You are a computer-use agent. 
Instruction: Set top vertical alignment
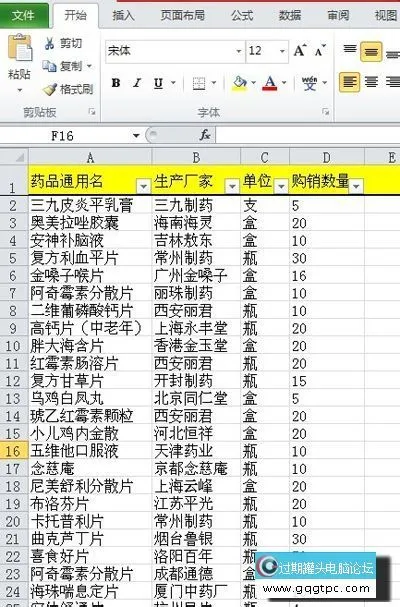(x=350, y=50)
